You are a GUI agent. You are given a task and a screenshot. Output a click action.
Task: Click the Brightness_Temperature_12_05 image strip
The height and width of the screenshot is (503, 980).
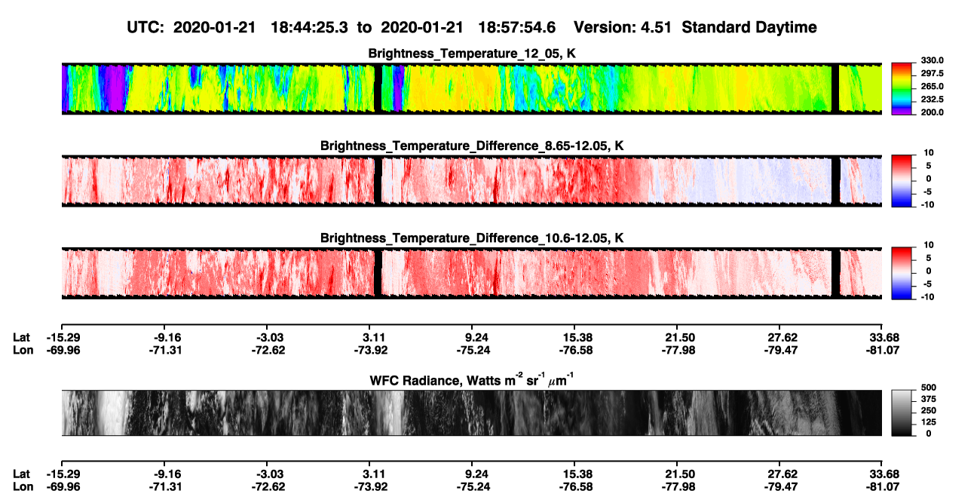click(x=471, y=89)
